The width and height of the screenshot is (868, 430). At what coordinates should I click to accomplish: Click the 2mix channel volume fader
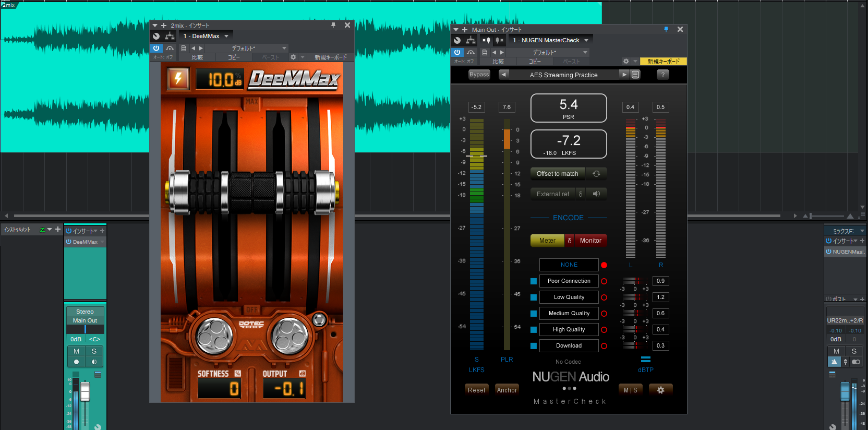click(x=85, y=391)
